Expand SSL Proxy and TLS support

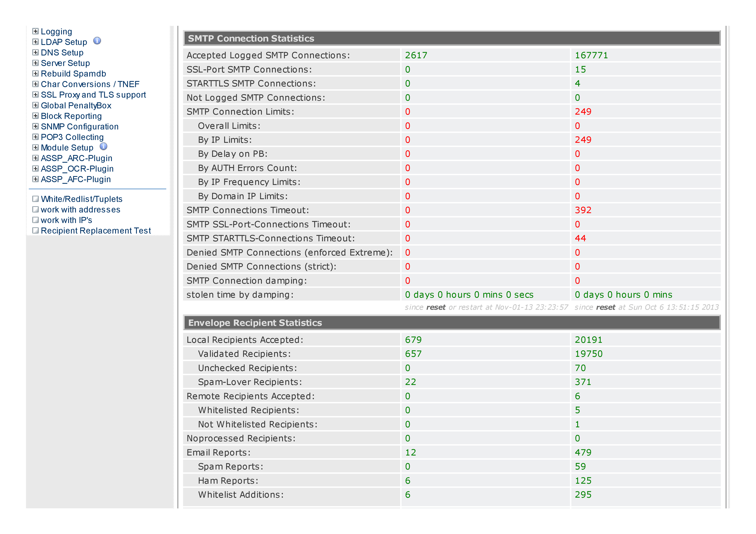[x=36, y=94]
